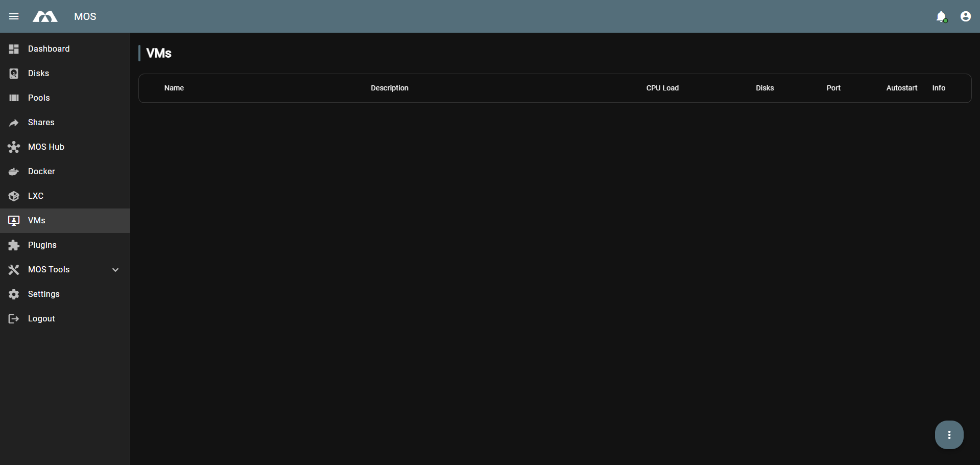Open the floating three-dot actions button
980x465 pixels.
(x=949, y=434)
